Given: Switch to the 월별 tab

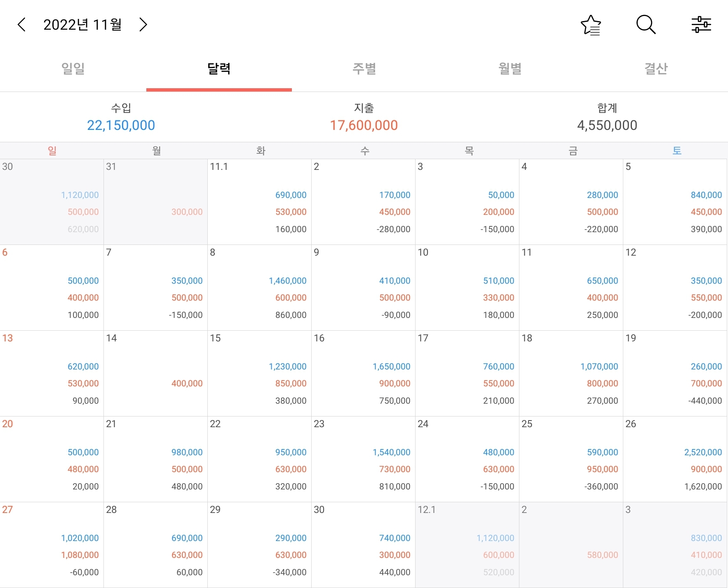Looking at the screenshot, I should tap(510, 68).
